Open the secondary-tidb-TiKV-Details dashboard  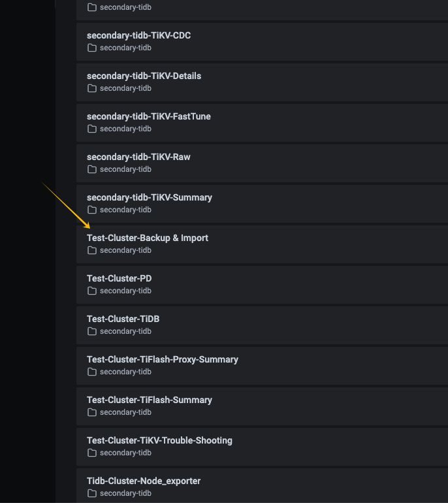(144, 76)
